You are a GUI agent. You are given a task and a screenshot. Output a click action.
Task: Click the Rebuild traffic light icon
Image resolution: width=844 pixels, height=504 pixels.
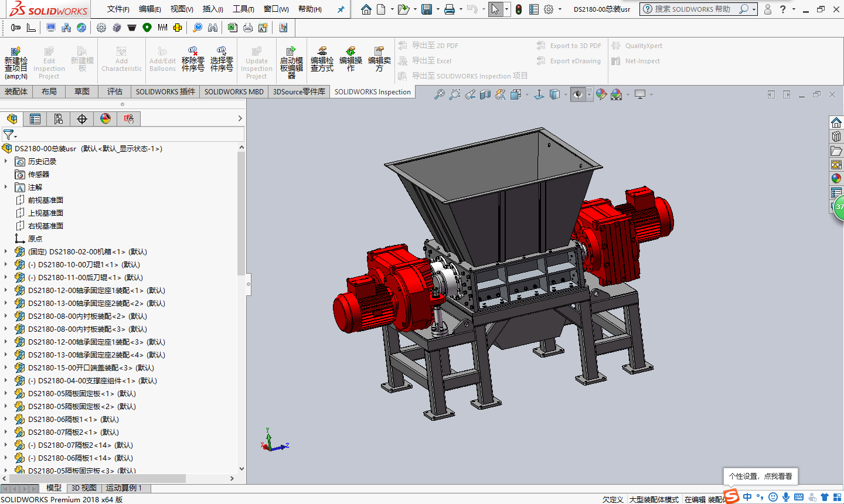pos(519,9)
